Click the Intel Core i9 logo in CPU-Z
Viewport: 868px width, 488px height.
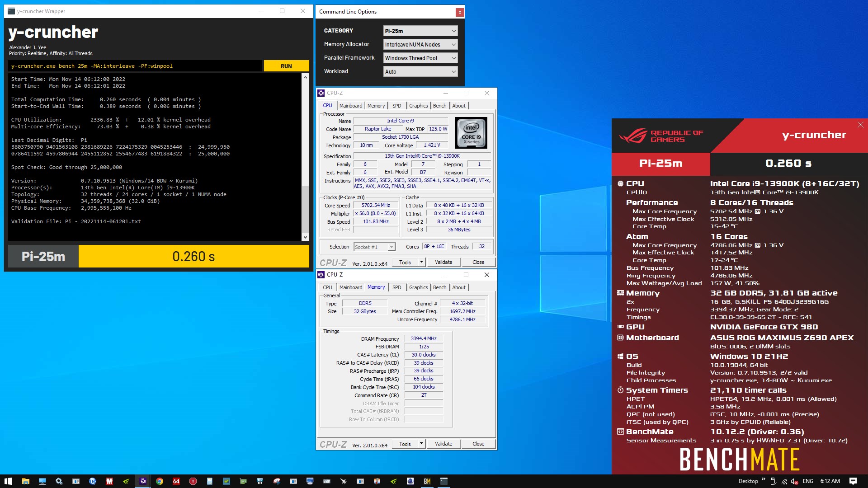471,133
